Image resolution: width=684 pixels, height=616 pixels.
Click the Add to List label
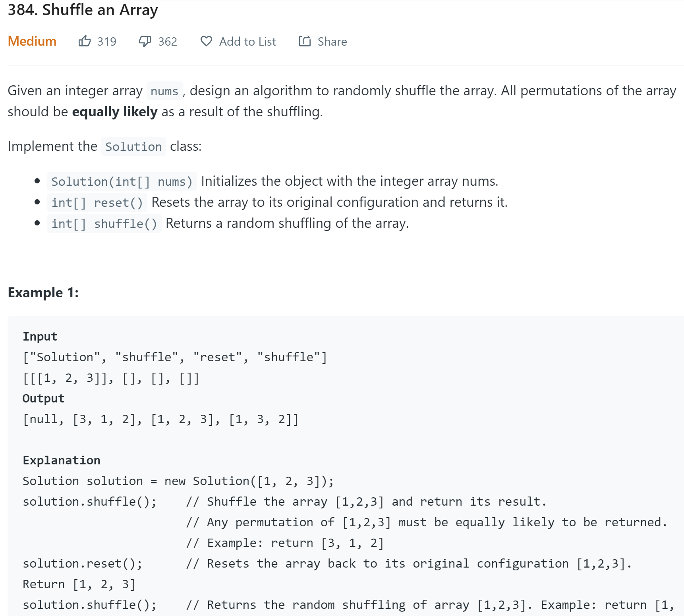point(247,41)
